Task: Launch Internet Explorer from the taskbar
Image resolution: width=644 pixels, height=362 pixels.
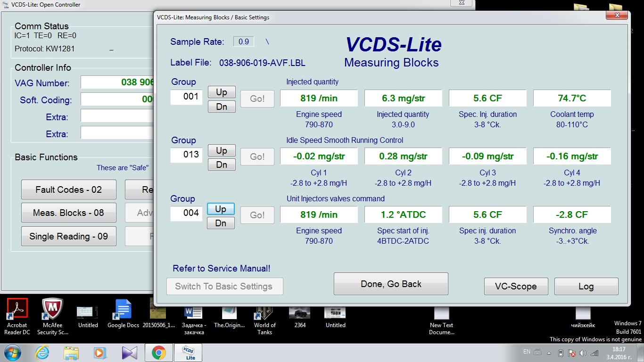Action: click(42, 353)
